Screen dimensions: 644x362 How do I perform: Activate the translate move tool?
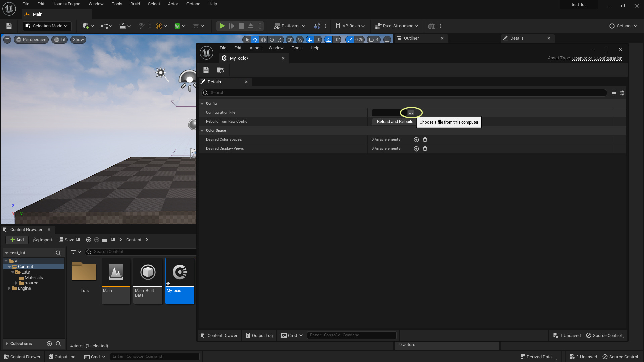(255, 40)
